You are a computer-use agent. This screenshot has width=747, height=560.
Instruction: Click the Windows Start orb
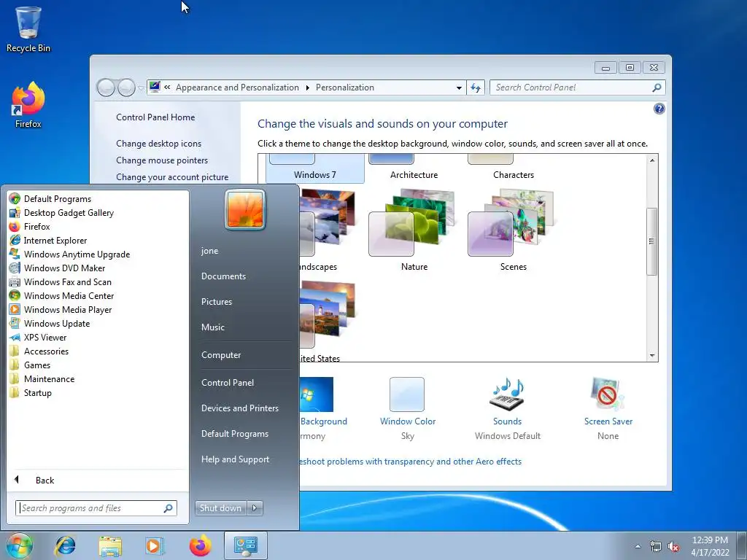(19, 545)
